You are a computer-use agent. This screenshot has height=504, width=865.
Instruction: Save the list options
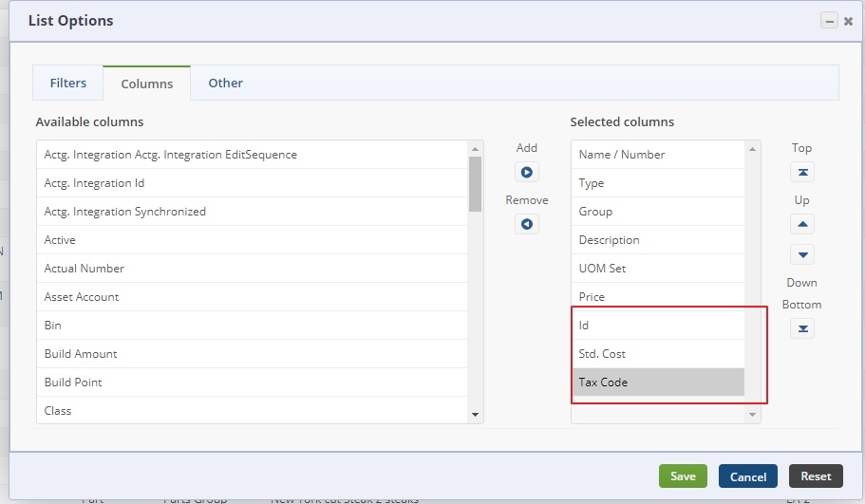pos(683,476)
